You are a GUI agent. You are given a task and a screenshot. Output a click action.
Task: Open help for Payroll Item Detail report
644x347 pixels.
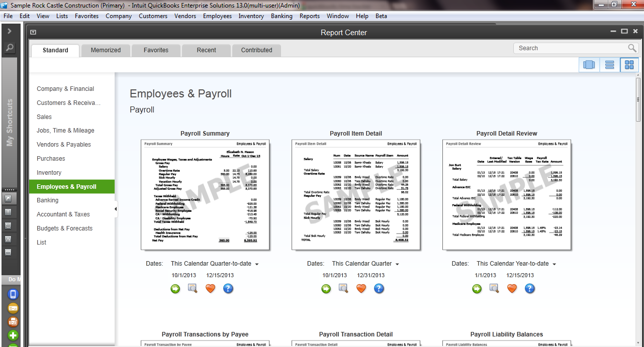click(x=379, y=289)
